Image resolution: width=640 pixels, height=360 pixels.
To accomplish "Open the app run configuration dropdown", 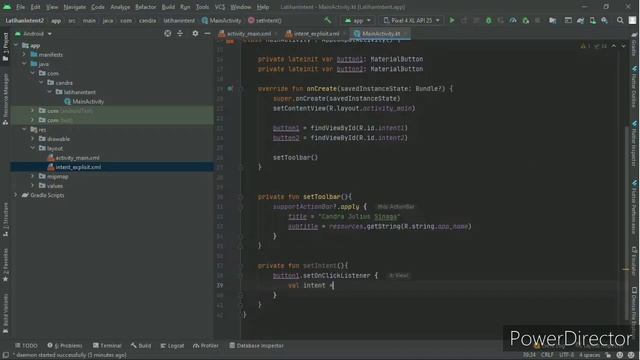I will pyautogui.click(x=358, y=20).
